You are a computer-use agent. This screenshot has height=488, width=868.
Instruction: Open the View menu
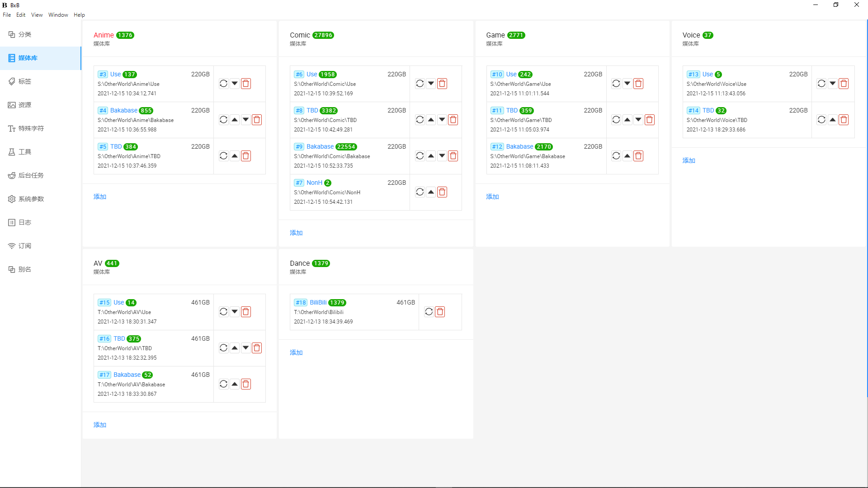click(x=37, y=15)
